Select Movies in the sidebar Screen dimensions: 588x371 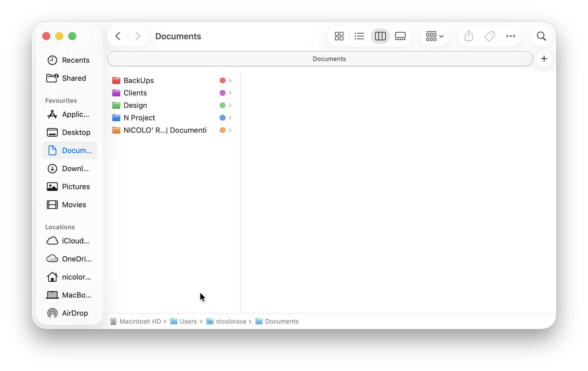(x=74, y=204)
